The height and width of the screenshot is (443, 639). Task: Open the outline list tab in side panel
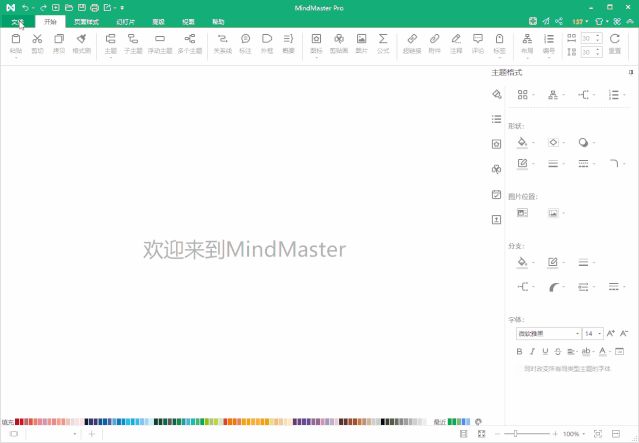point(496,119)
